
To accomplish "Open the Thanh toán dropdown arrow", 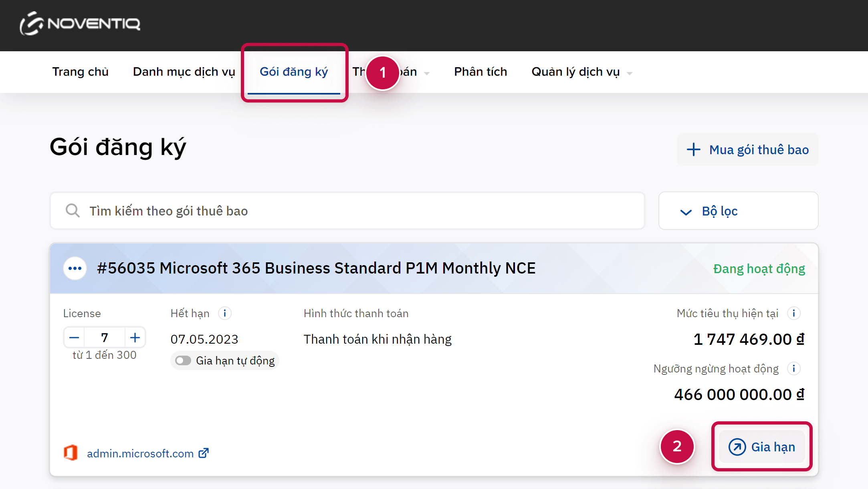I will [427, 73].
